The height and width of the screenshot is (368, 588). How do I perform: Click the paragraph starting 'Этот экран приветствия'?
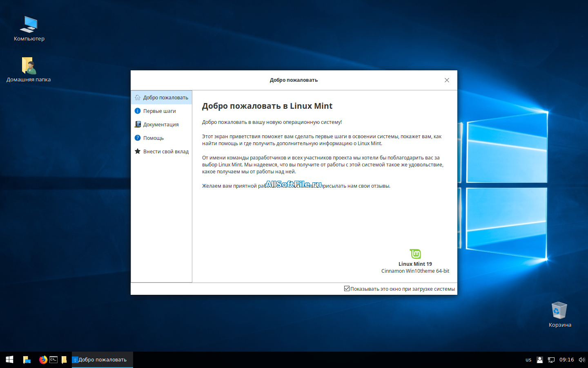tap(322, 140)
